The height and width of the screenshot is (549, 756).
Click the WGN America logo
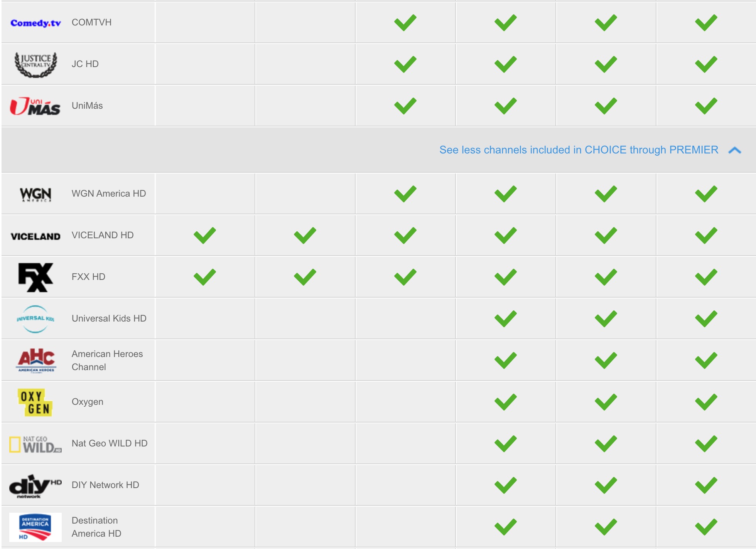[35, 194]
